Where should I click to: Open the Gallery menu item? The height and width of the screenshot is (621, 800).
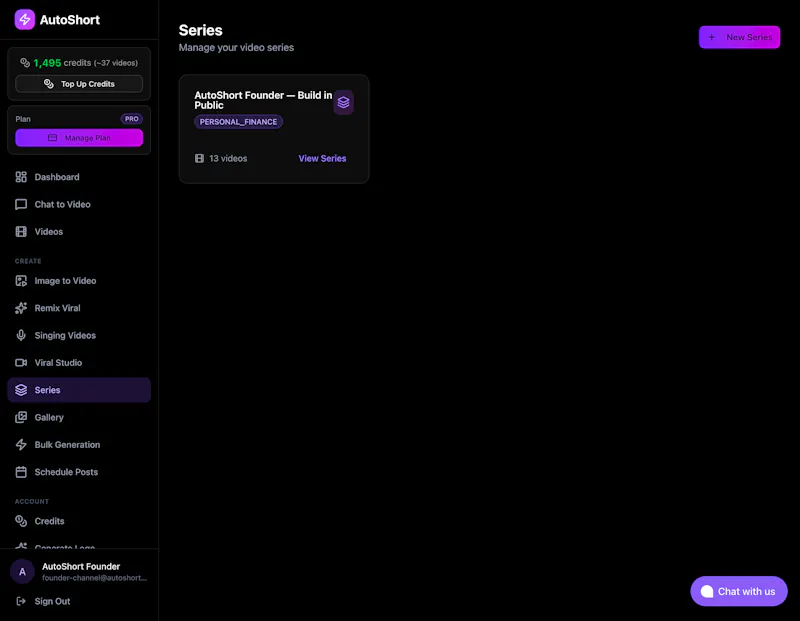(x=79, y=417)
